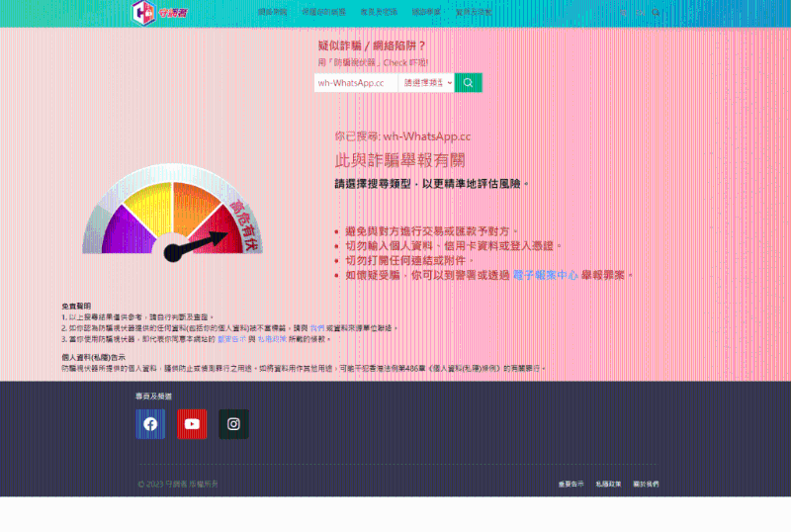Open the 網絡伏位 navigation menu
The height and width of the screenshot is (532, 791).
[272, 13]
